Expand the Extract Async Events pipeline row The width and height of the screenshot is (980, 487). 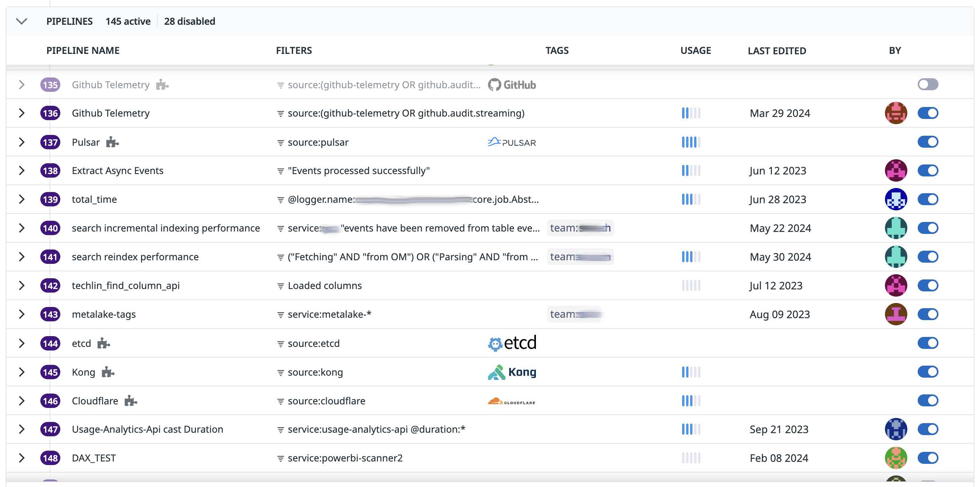(x=22, y=170)
